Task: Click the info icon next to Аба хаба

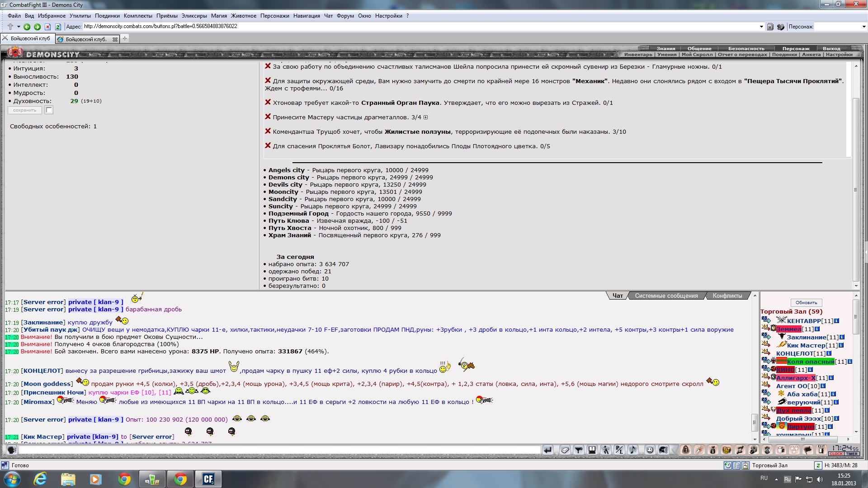Action: pyautogui.click(x=834, y=394)
